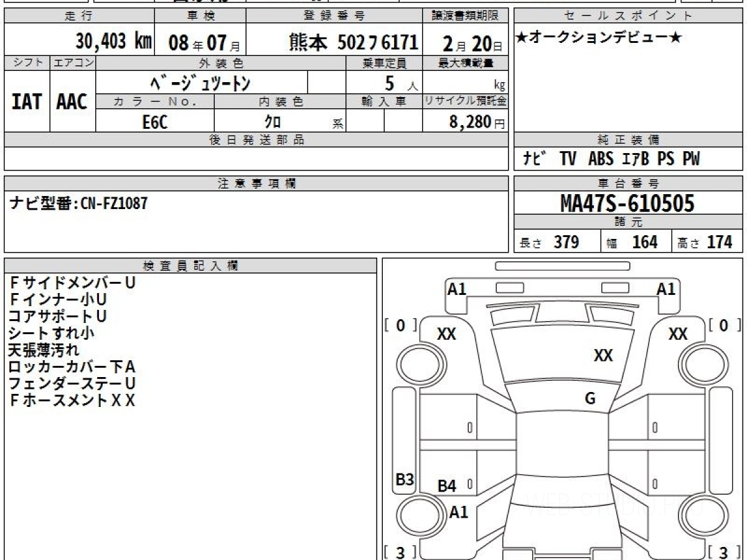Click the 車検 header cell
Screen dimensions: 747x560
[200, 16]
